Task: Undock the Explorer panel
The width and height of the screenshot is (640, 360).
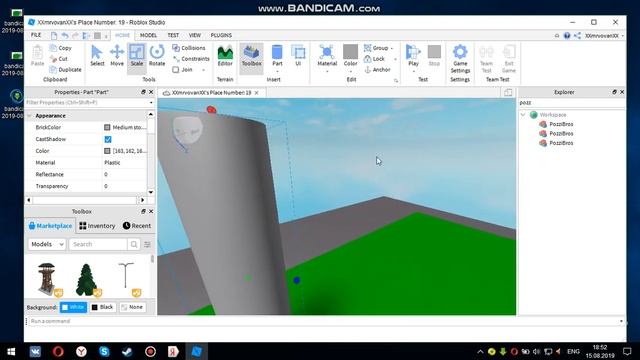Action: [614, 92]
